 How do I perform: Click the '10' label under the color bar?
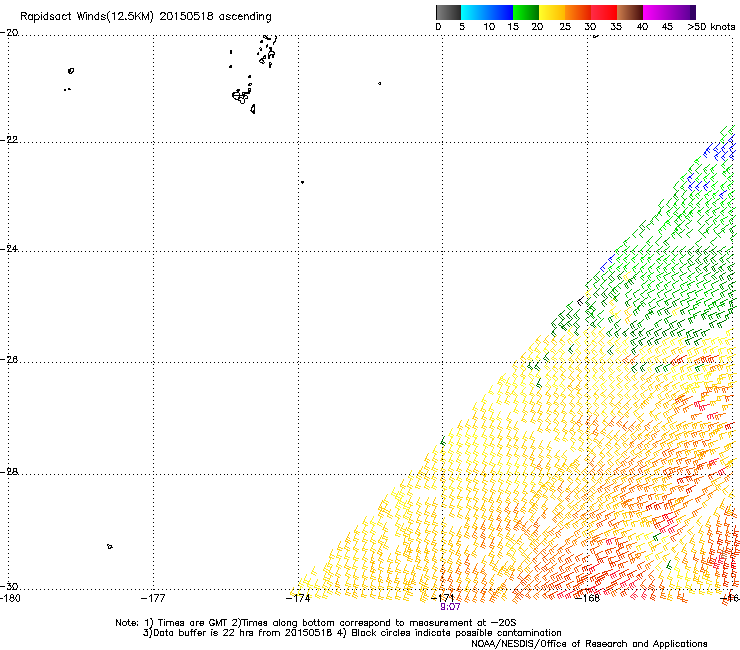489,27
